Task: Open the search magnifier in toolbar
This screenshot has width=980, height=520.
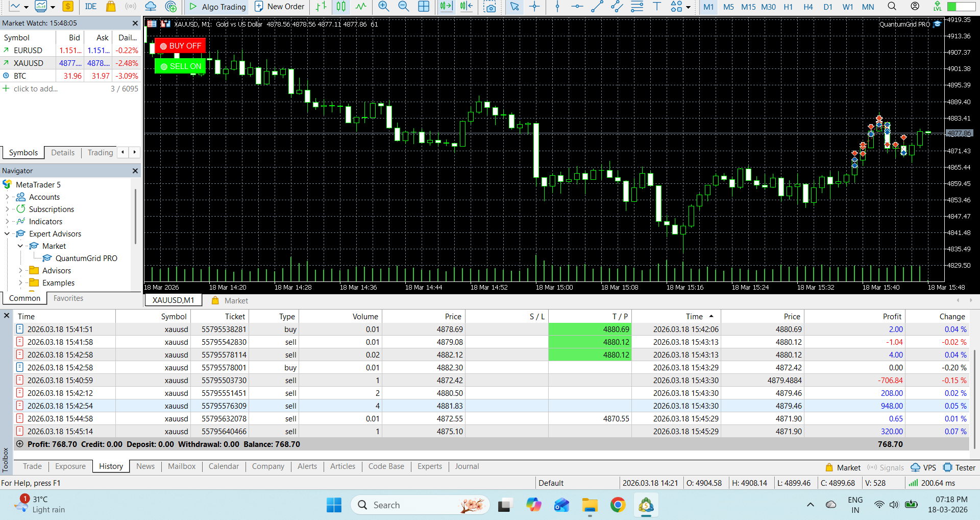Action: [x=892, y=7]
